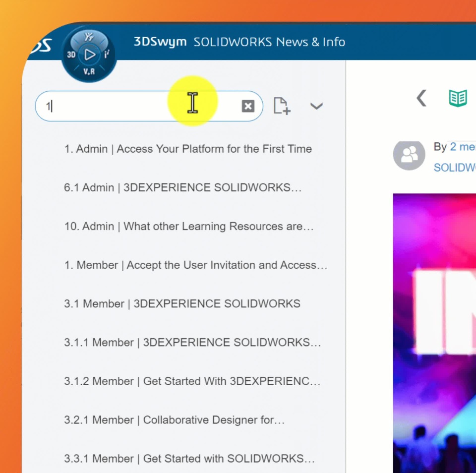476x473 pixels.
Task: Click the 3DSwym app title
Action: 160,42
